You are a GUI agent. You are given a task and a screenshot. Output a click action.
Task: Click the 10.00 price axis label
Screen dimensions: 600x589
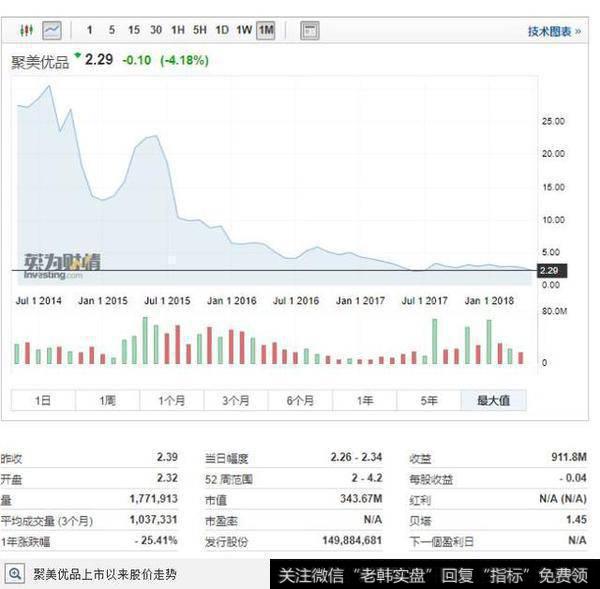[553, 220]
